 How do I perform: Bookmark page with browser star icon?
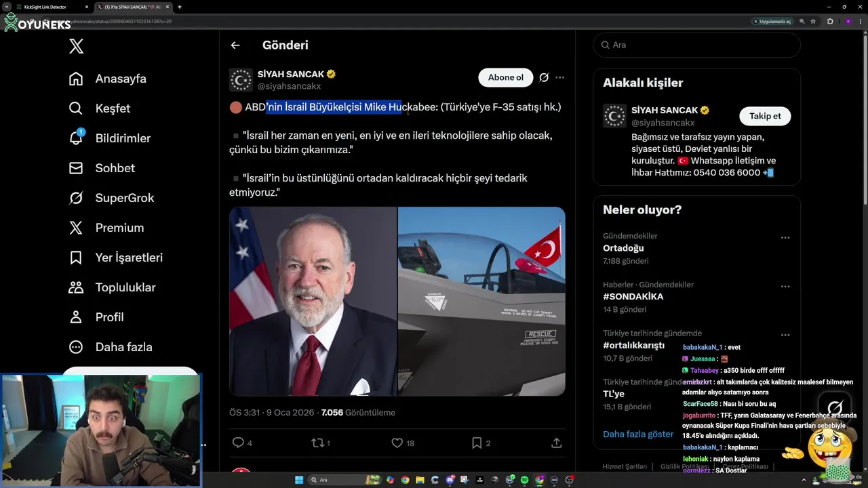click(x=813, y=22)
